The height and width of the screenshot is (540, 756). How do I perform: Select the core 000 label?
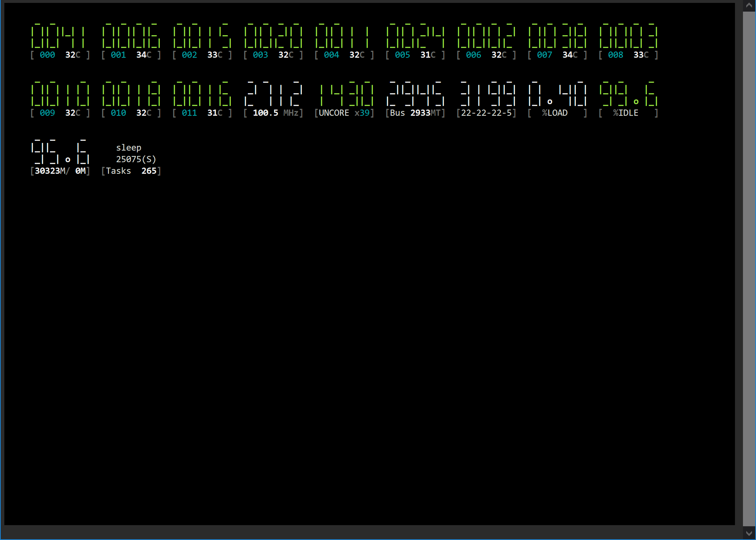coord(47,55)
